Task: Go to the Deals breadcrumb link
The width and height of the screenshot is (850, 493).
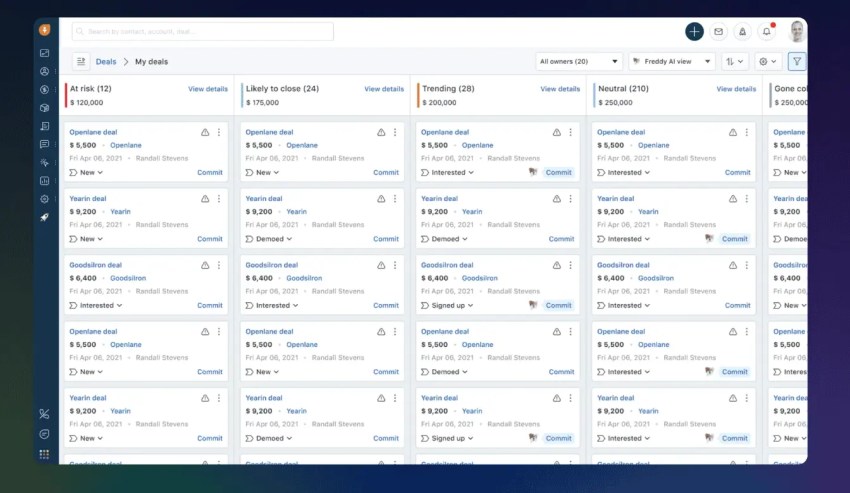Action: click(106, 61)
